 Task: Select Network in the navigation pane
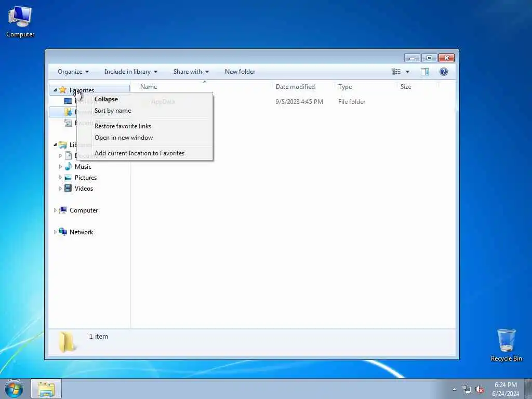coord(82,232)
